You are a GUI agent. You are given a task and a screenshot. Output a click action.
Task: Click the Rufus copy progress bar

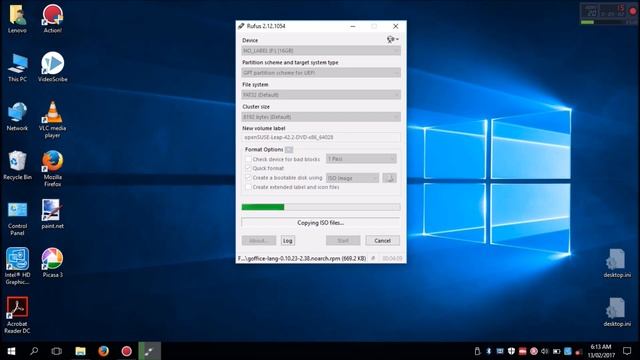point(321,207)
